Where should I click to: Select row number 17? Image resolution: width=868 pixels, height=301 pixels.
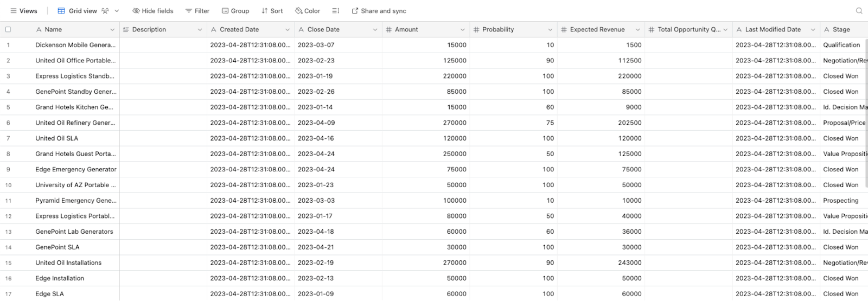(x=8, y=294)
